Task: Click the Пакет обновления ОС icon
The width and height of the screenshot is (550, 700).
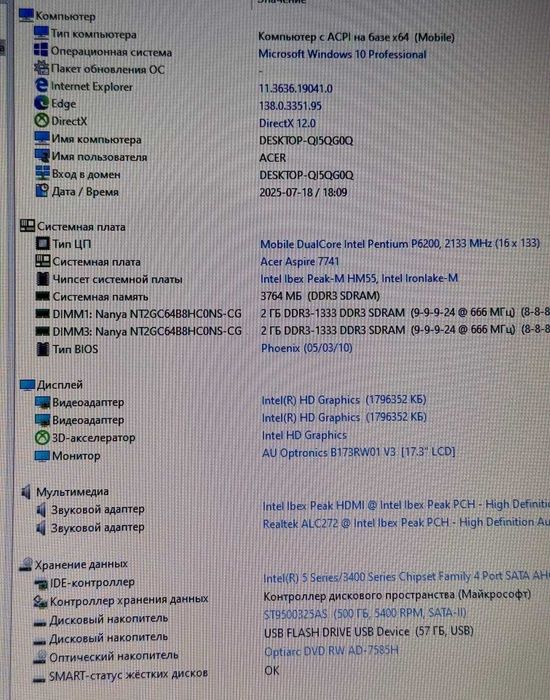Action: [x=41, y=68]
